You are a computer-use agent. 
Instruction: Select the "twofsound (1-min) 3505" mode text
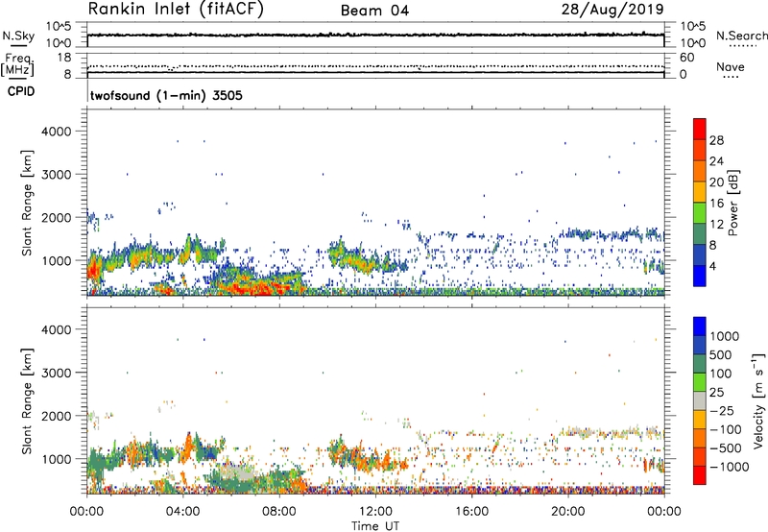pyautogui.click(x=166, y=95)
